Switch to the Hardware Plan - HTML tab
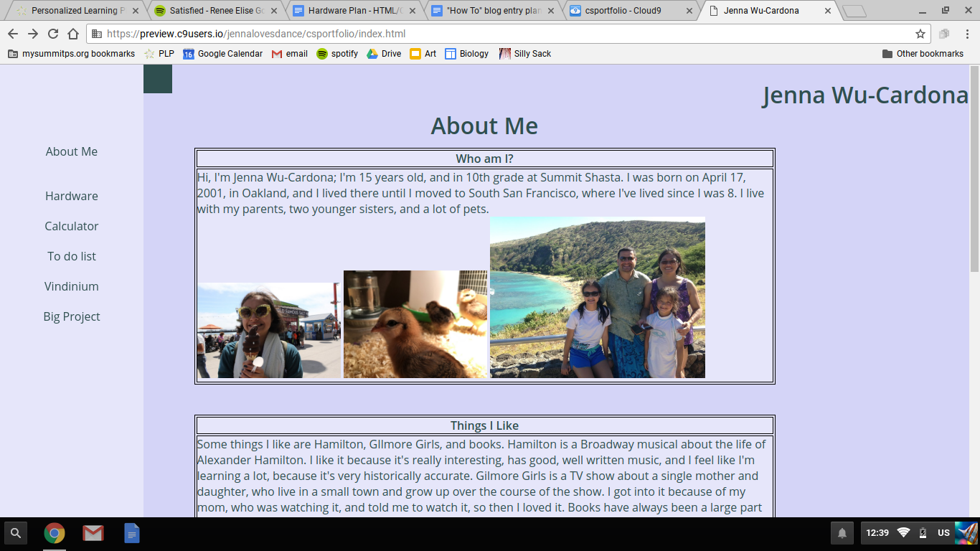The image size is (980, 551). pyautogui.click(x=352, y=11)
